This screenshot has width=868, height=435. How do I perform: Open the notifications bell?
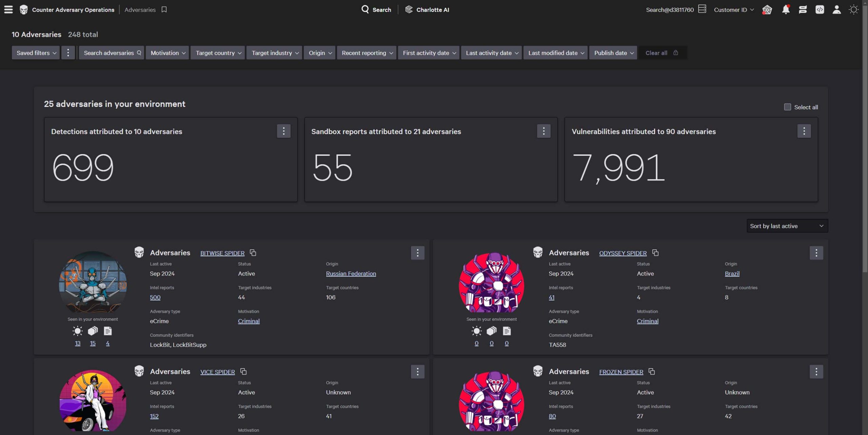click(786, 10)
